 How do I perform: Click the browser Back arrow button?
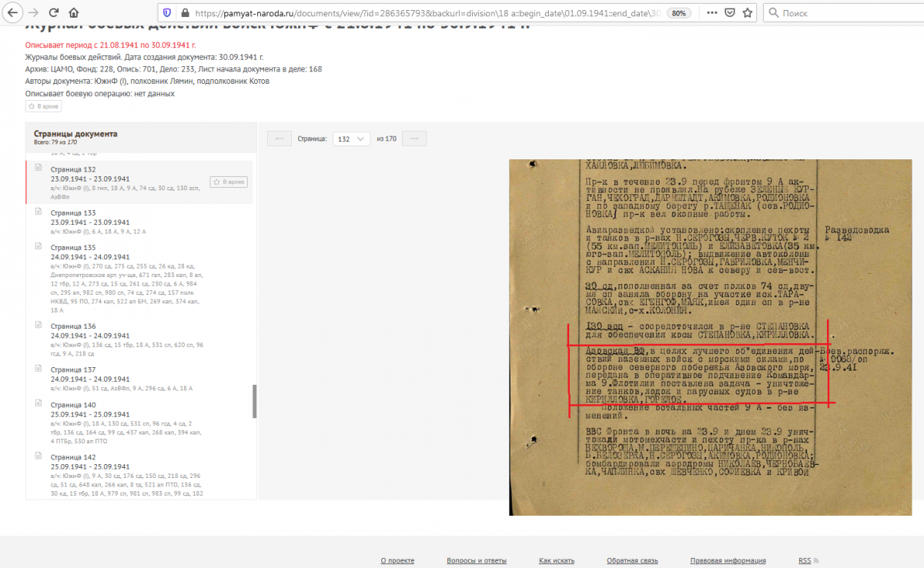tap(12, 13)
